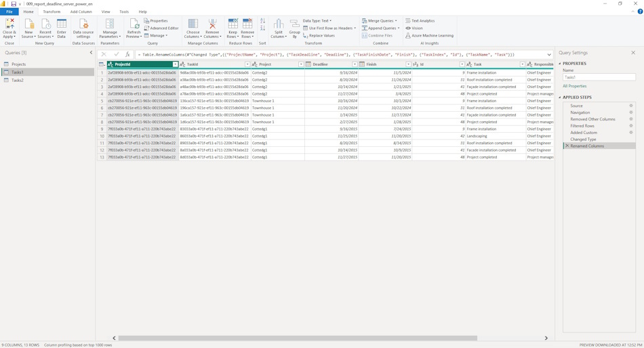Screen dimensions: 644x348
Task: Open settings gear for Source step
Action: click(x=631, y=106)
